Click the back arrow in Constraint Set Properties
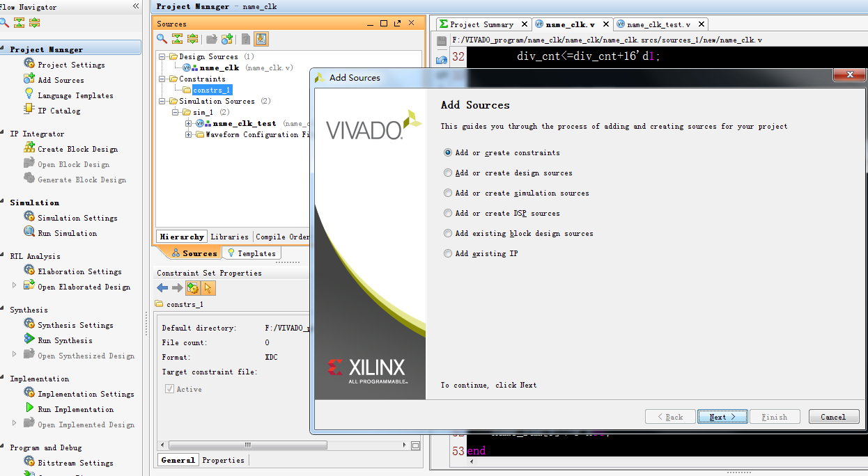The image size is (868, 476). [x=162, y=288]
